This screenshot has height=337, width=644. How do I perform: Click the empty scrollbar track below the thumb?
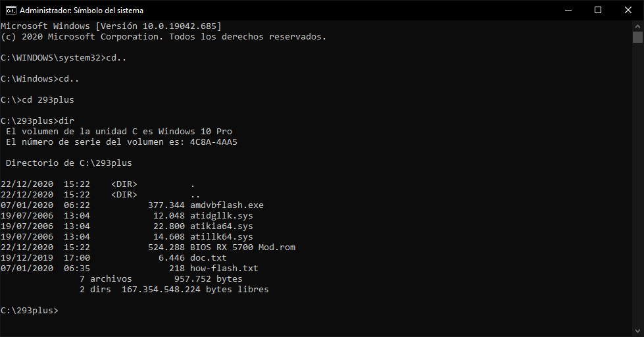[x=637, y=184]
